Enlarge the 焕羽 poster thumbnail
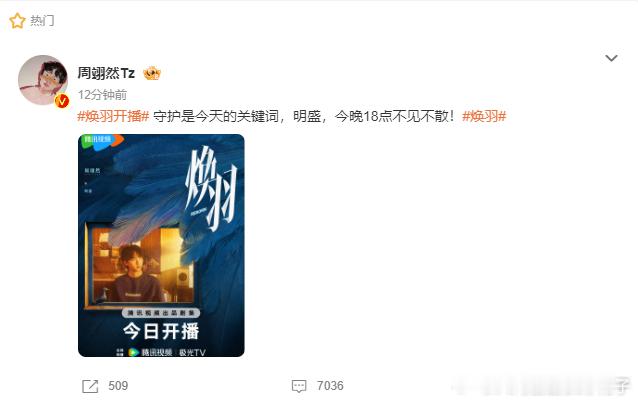 click(161, 245)
